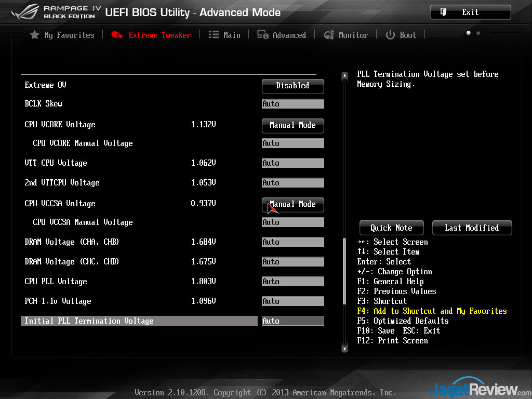The height and width of the screenshot is (399, 532).
Task: Open CPU VCORE Voltage Manual Mode dropdown
Action: 293,126
